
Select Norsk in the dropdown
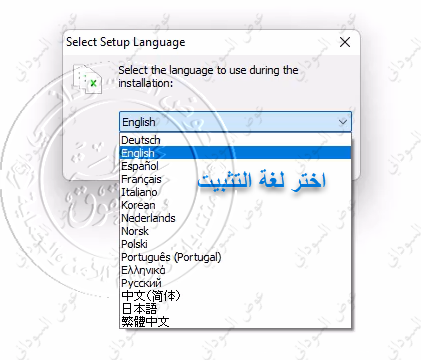(235, 231)
